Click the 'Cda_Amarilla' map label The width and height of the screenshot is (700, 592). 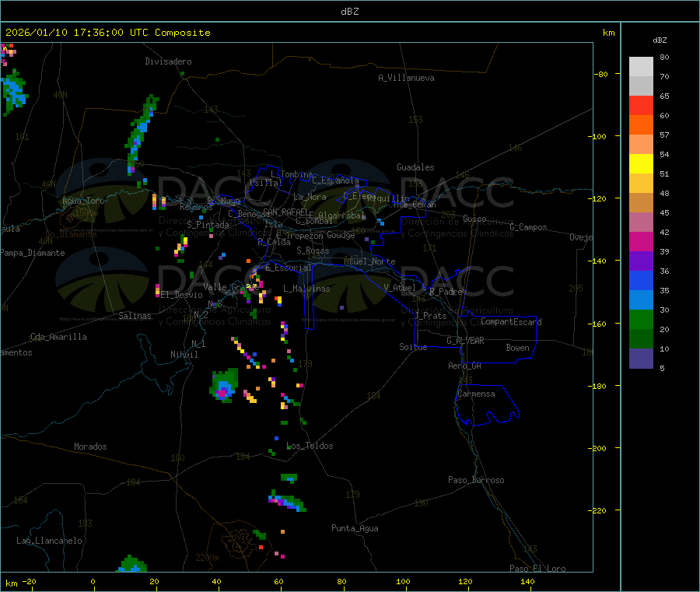58,337
